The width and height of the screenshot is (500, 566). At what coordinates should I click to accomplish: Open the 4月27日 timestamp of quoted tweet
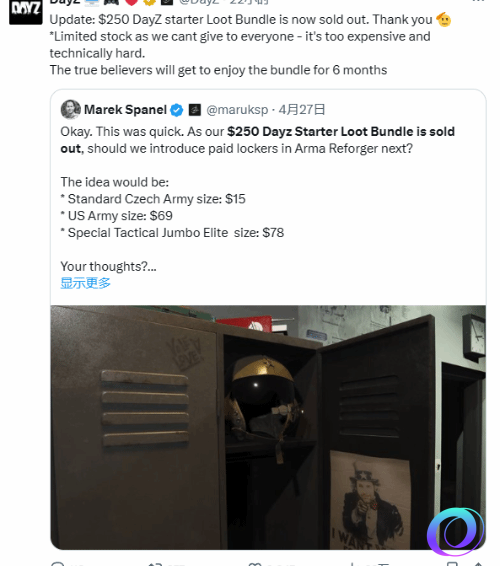click(x=302, y=110)
